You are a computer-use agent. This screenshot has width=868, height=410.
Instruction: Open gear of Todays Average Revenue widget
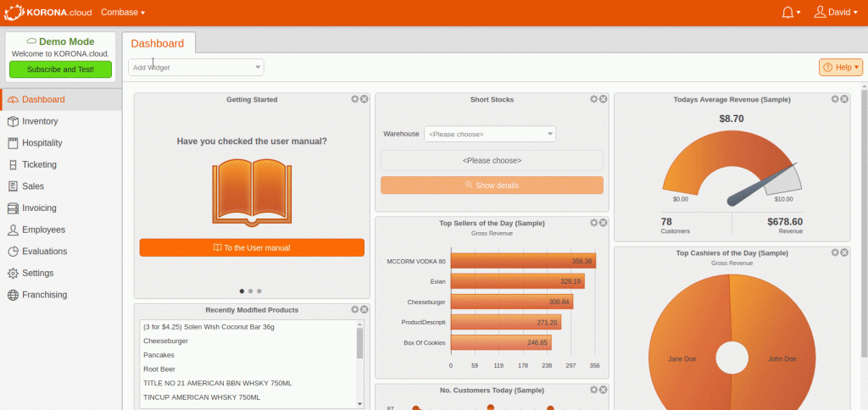[835, 99]
